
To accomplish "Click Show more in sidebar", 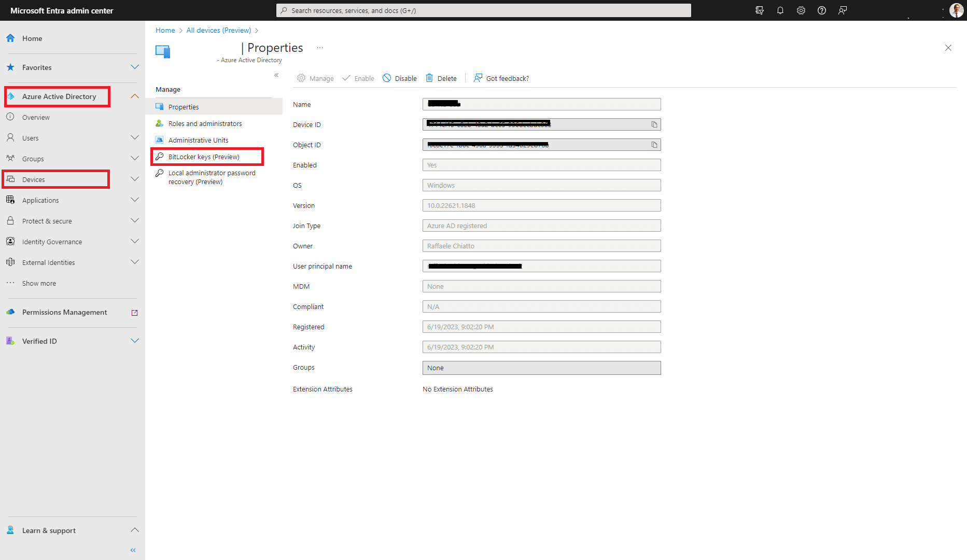I will (39, 284).
